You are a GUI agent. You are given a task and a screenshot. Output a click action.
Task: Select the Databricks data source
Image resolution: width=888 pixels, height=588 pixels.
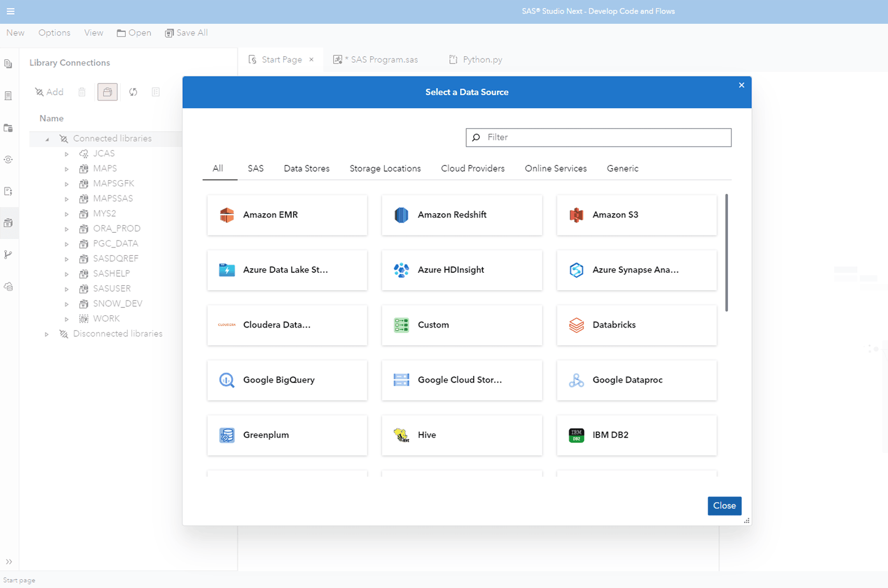tap(636, 325)
